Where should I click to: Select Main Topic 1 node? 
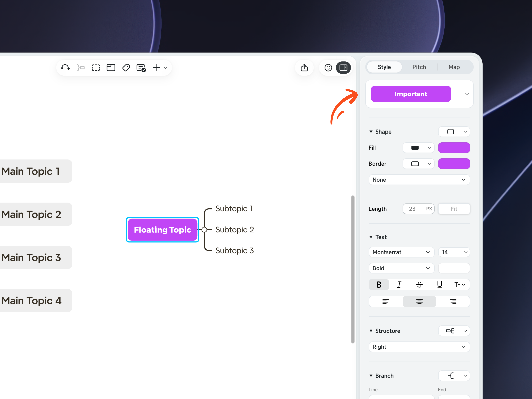coord(36,171)
